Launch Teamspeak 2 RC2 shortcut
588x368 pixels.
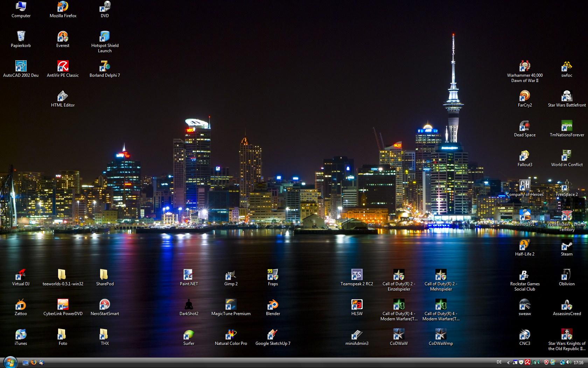click(x=357, y=275)
